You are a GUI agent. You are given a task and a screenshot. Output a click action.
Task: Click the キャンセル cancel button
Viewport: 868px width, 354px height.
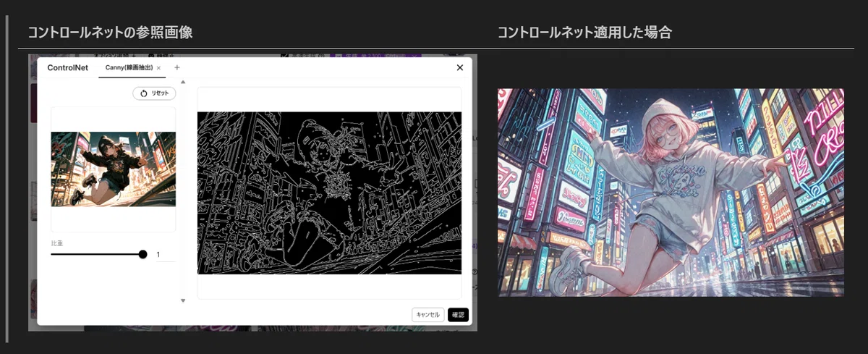427,315
